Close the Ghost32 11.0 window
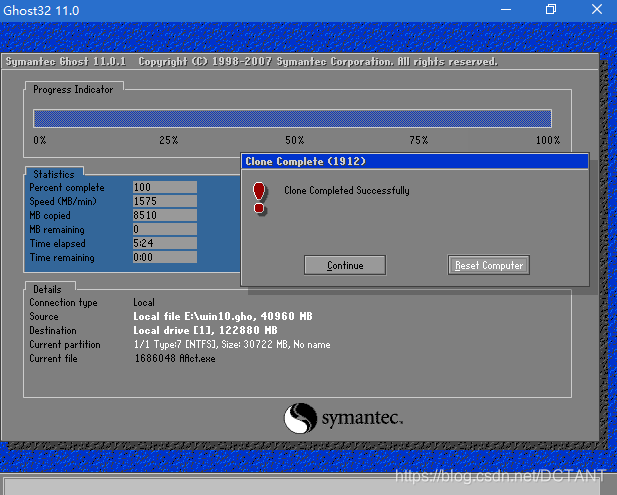The width and height of the screenshot is (617, 495). pos(597,9)
